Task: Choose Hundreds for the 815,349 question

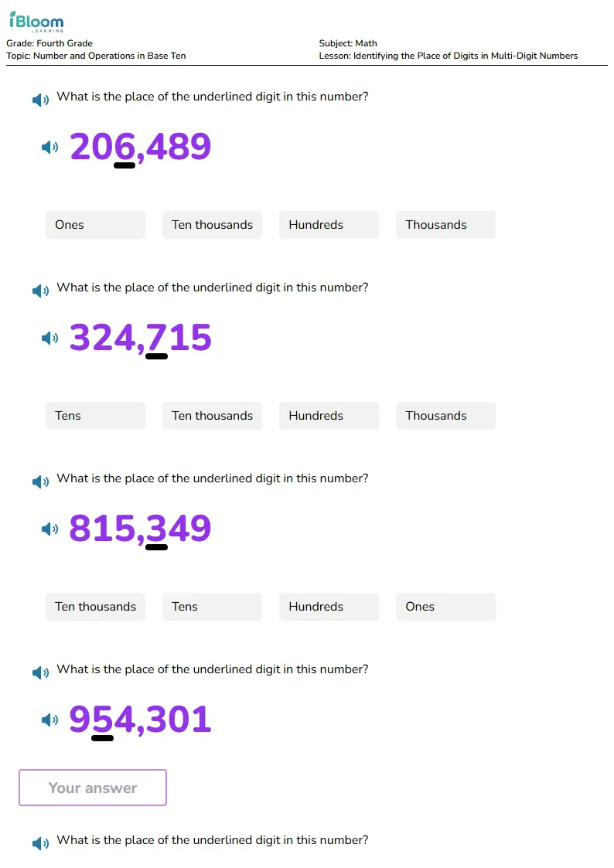Action: (329, 607)
